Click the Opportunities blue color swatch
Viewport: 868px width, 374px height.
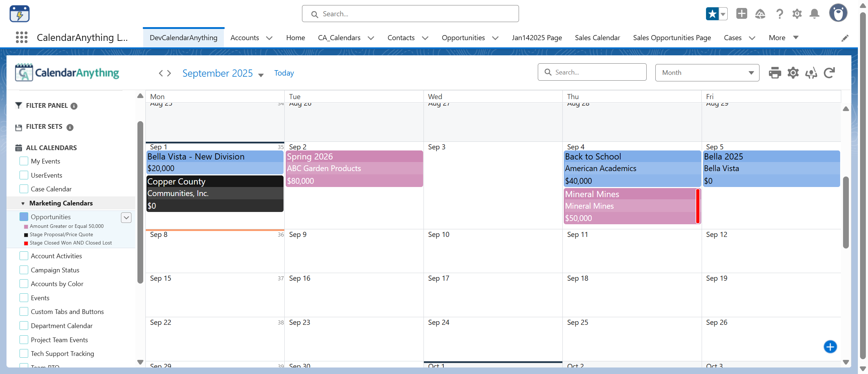pyautogui.click(x=24, y=217)
